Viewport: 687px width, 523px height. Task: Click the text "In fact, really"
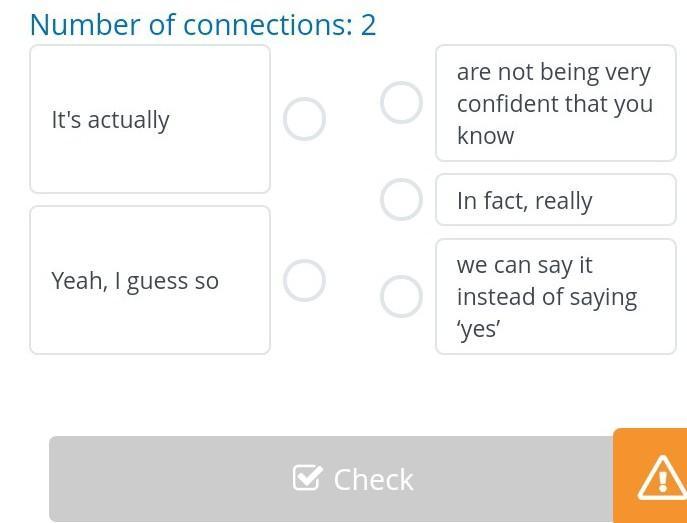525,201
